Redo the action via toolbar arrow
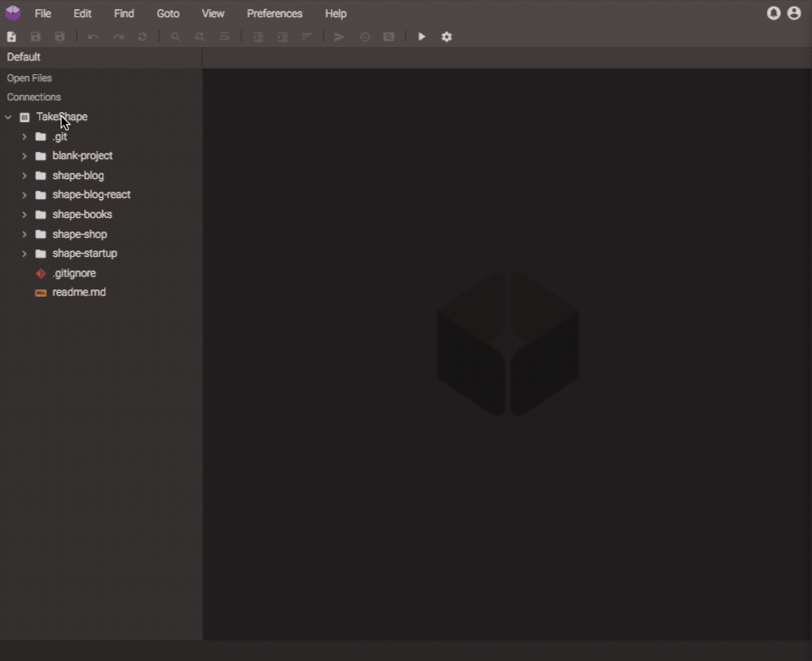812x661 pixels. click(118, 37)
